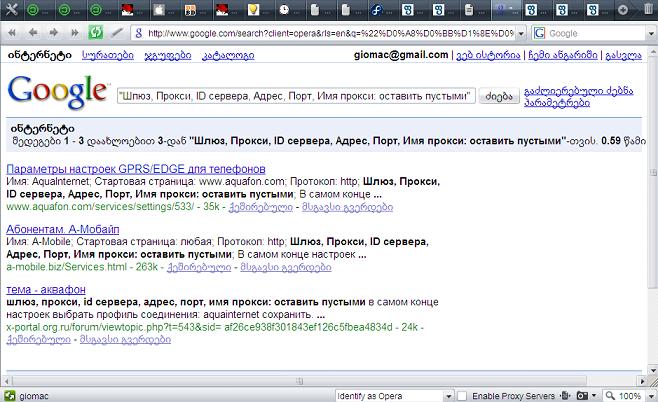The height and width of the screenshot is (402, 658).
Task: Open the closed tabs trash icon
Action: 648,9
